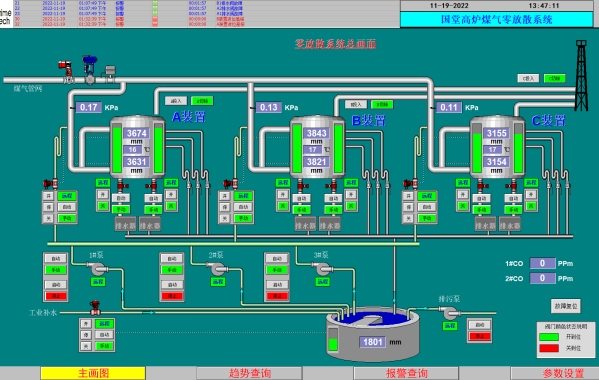Click C装置 water inlet valve above 开停关 panel

(x=410, y=184)
